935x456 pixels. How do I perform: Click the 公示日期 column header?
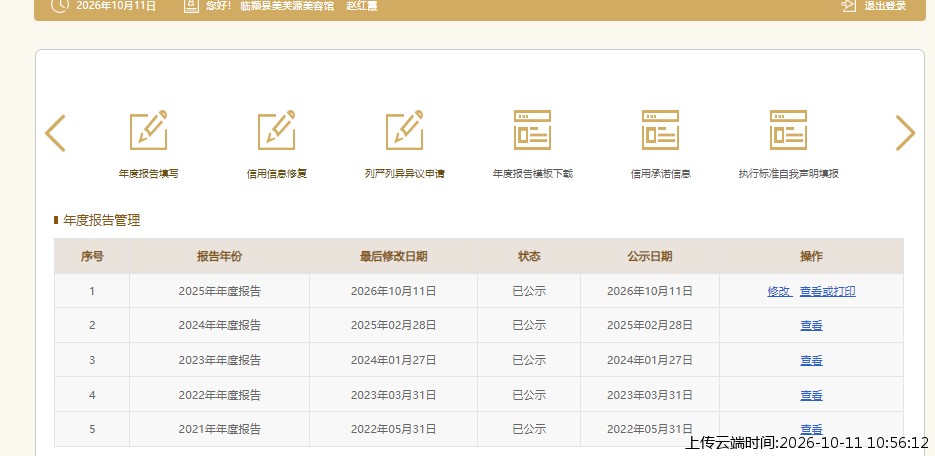pyautogui.click(x=650, y=256)
